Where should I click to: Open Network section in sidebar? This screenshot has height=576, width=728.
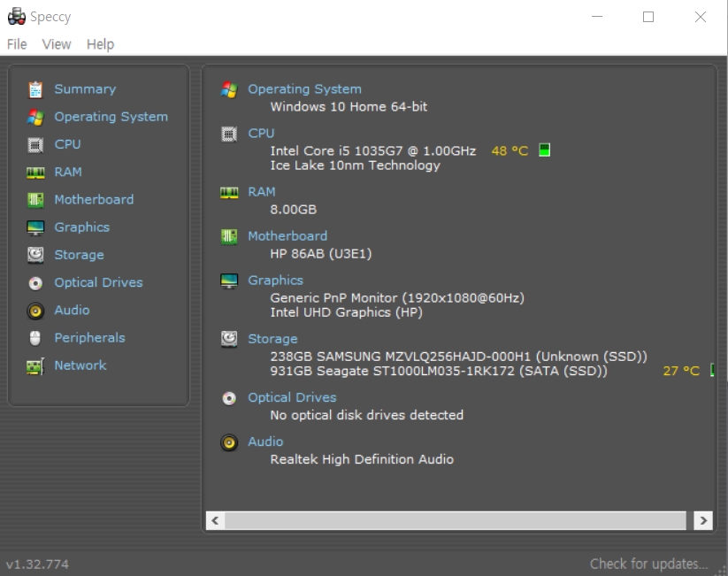point(80,365)
